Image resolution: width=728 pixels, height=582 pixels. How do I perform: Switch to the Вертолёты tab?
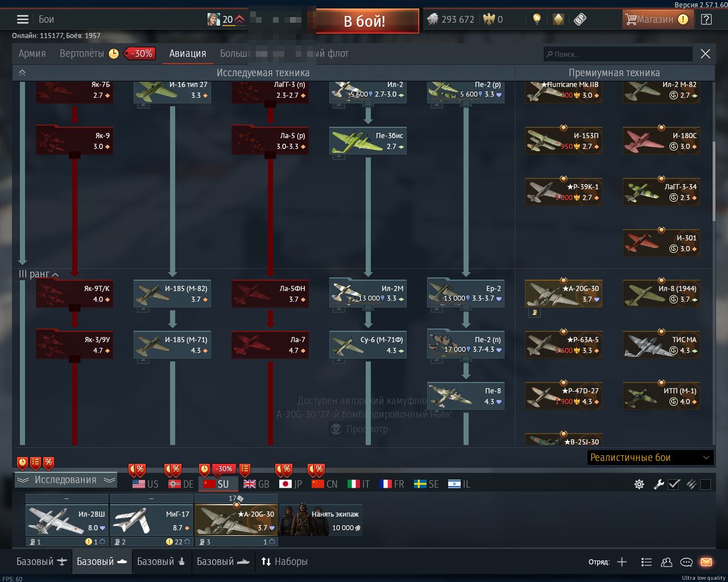tap(82, 53)
